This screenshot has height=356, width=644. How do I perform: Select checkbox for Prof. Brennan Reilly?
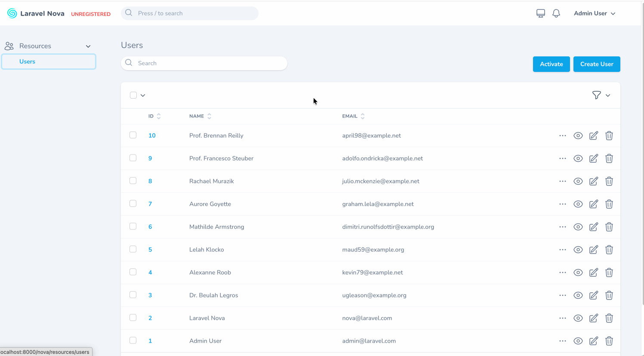[x=133, y=135]
